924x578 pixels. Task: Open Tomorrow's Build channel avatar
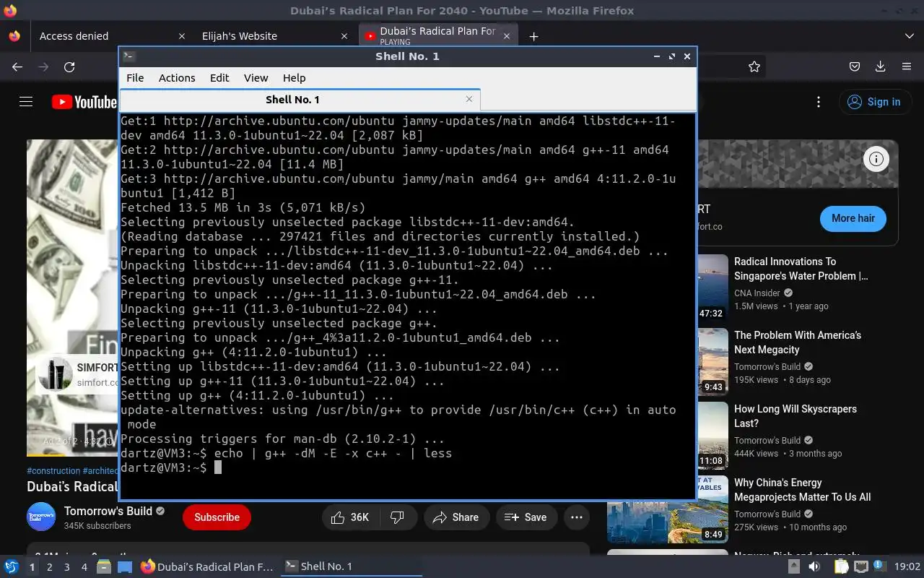pos(41,517)
